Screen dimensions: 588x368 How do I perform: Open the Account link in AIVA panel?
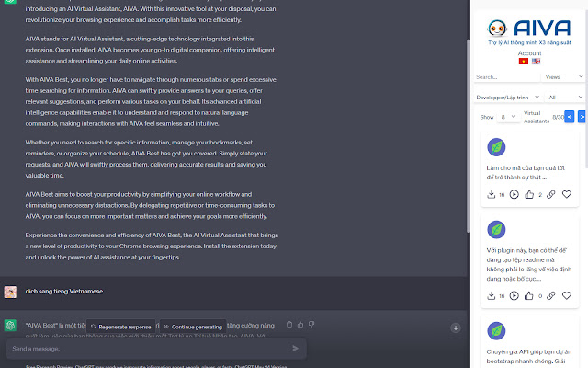529,53
